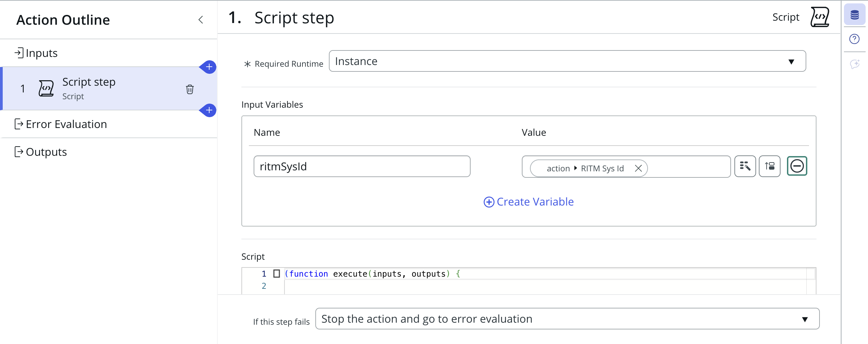Click the AI assistant chat icon
868x344 pixels.
click(x=854, y=64)
